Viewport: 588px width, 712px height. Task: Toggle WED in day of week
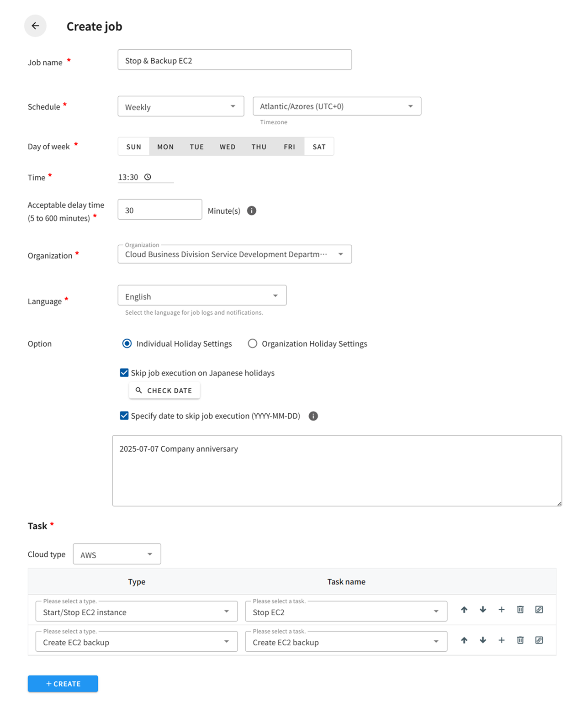[x=228, y=147]
